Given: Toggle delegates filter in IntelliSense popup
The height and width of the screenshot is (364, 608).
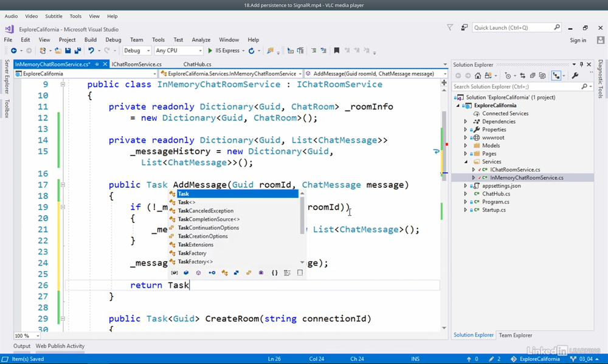Looking at the screenshot, I should (261, 273).
